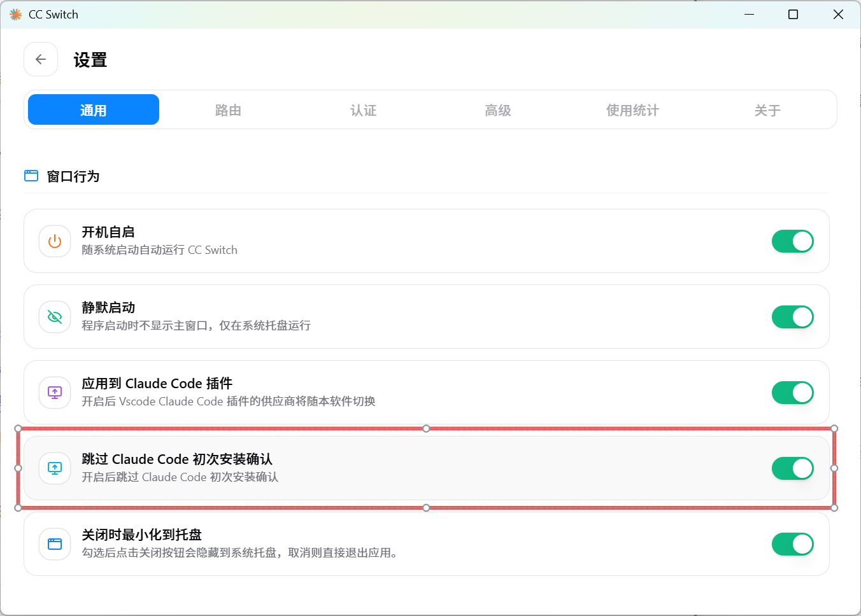Select the 高级 tab
The image size is (861, 616).
(x=498, y=110)
